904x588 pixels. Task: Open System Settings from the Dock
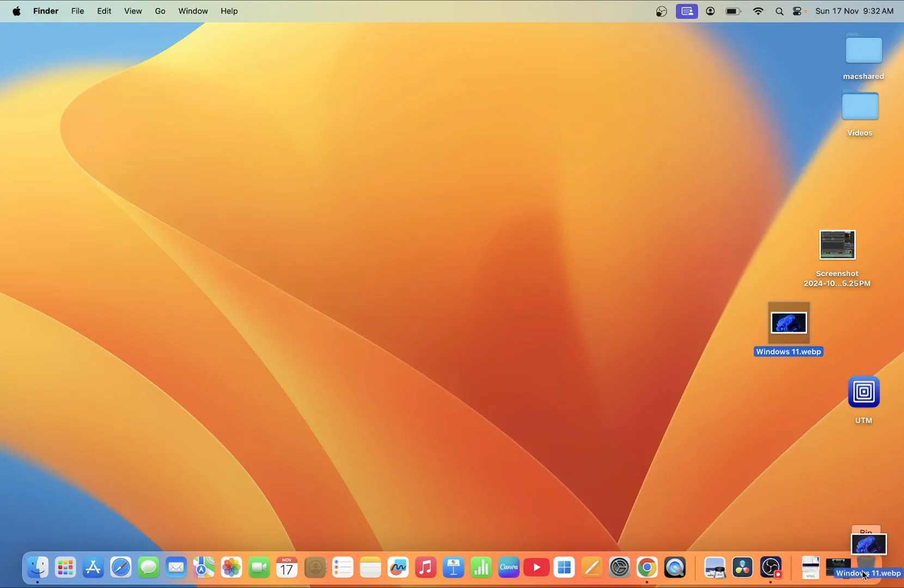pyautogui.click(x=619, y=568)
